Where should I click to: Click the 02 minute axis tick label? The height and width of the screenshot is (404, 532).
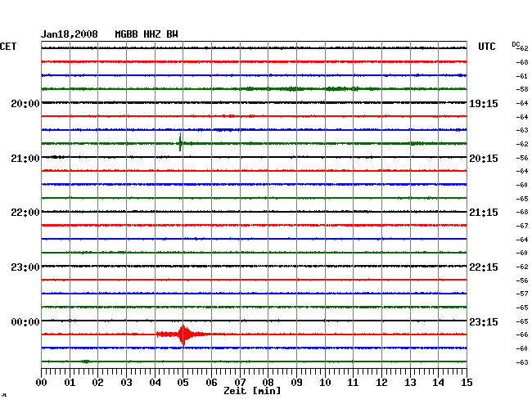[97, 383]
